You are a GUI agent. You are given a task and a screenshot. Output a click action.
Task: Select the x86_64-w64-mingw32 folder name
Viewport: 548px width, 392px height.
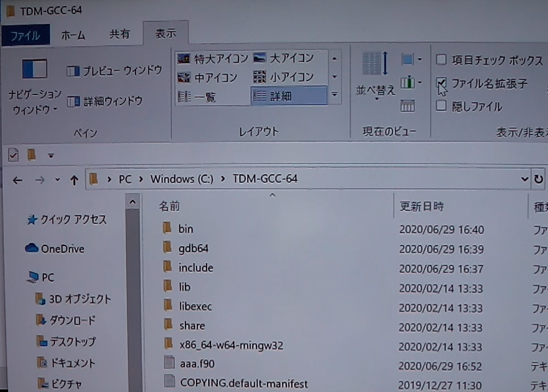231,345
